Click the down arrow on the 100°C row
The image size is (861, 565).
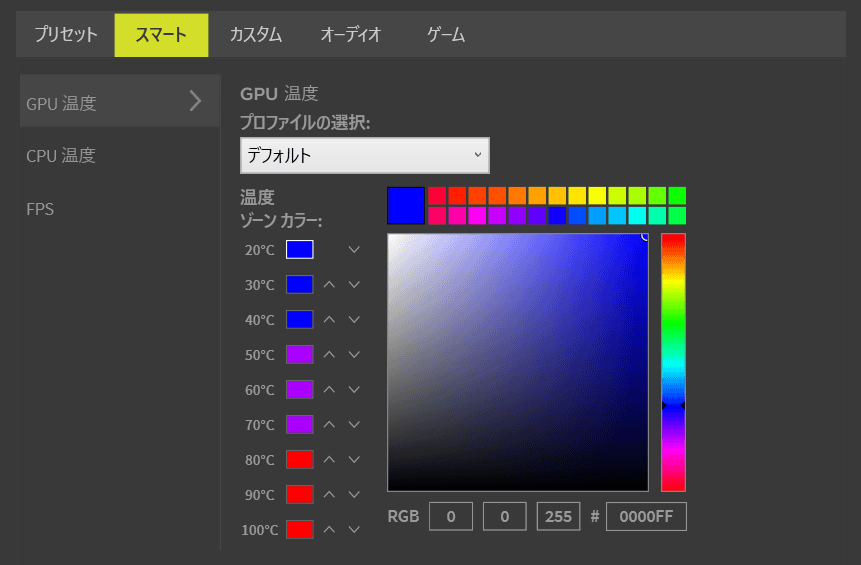[354, 529]
